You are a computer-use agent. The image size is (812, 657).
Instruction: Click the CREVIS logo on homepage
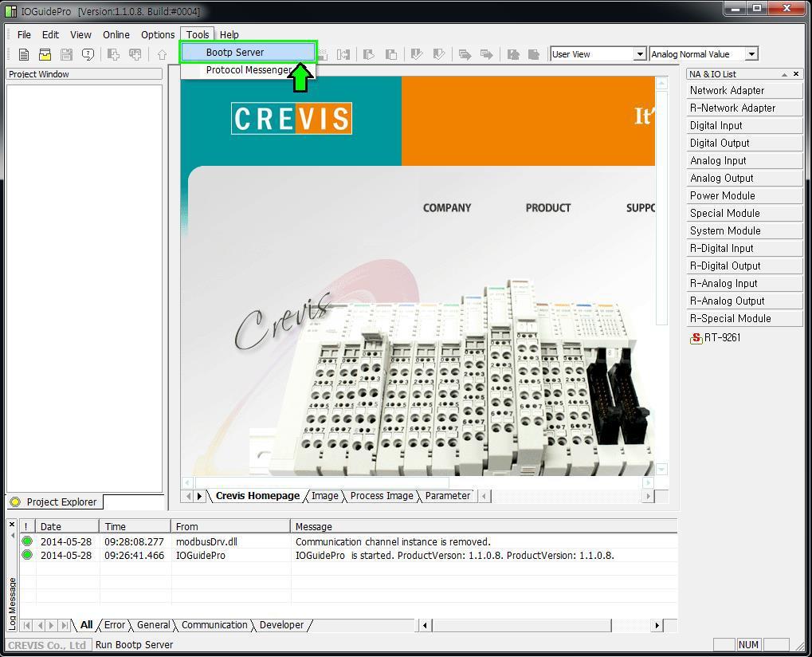tap(292, 119)
